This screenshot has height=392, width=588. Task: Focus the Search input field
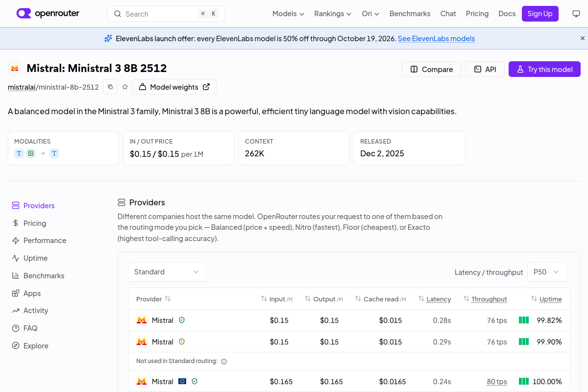[166, 14]
